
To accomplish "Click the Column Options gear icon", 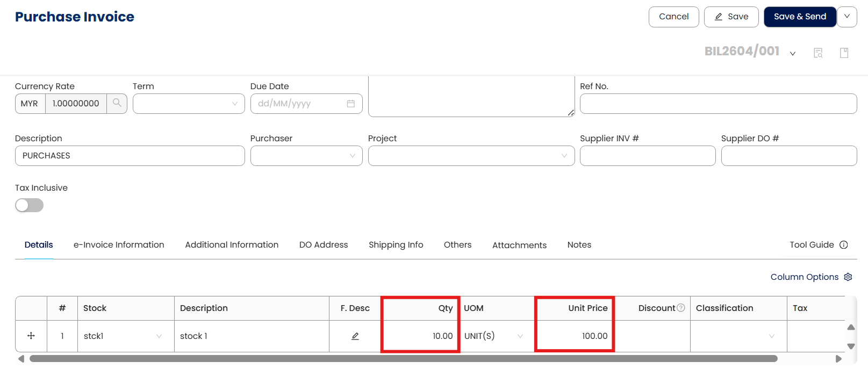I will 848,277.
